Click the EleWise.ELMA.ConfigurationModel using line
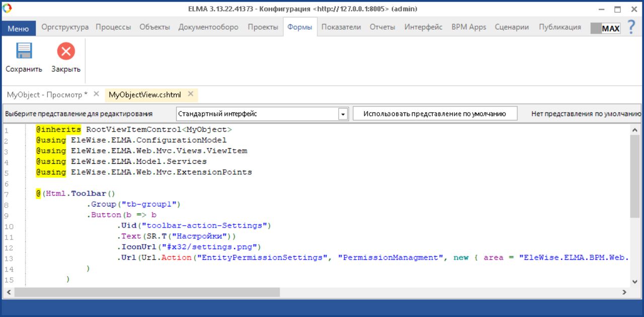 (x=131, y=140)
